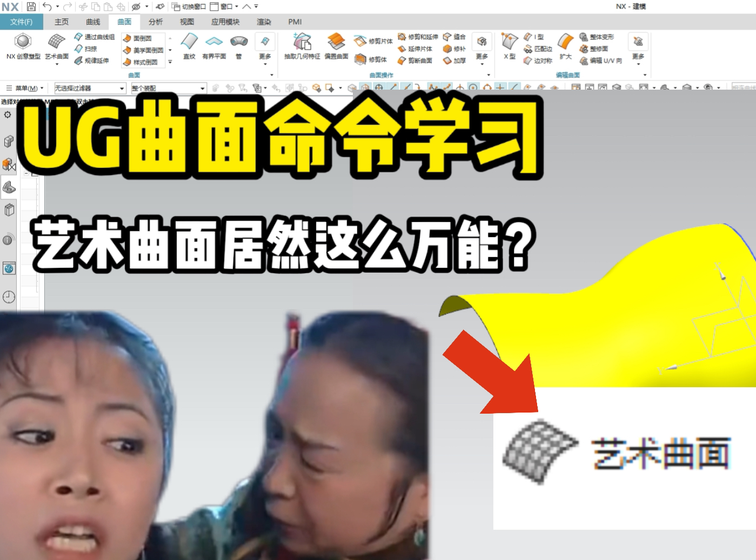Select 美学面倒圆 in the gallery
756x560 pixels.
point(144,50)
